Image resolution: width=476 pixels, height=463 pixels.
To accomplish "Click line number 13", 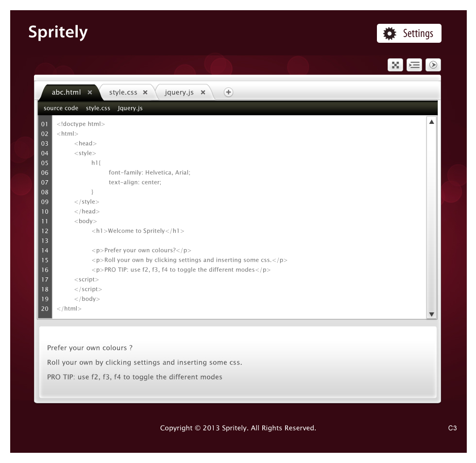I will pos(45,241).
